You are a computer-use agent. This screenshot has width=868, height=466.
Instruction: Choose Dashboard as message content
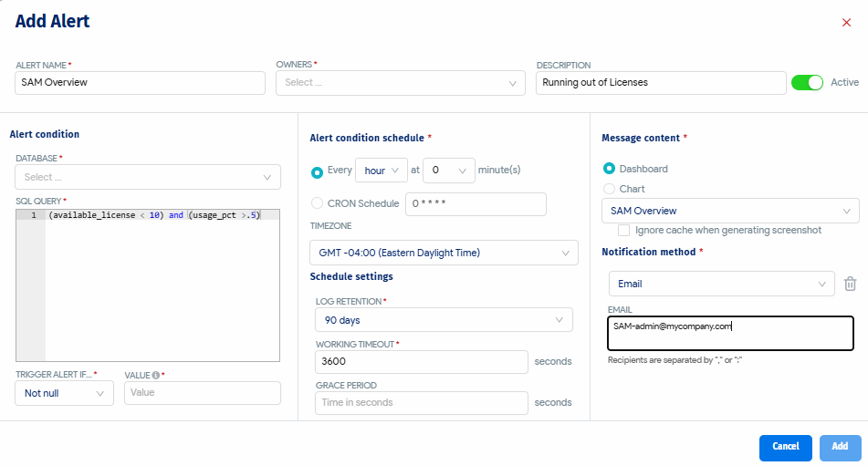coord(609,169)
